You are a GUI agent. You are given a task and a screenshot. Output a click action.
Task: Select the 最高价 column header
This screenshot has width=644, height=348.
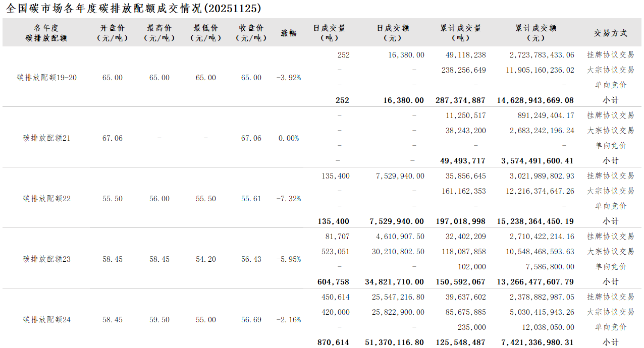click(x=159, y=33)
